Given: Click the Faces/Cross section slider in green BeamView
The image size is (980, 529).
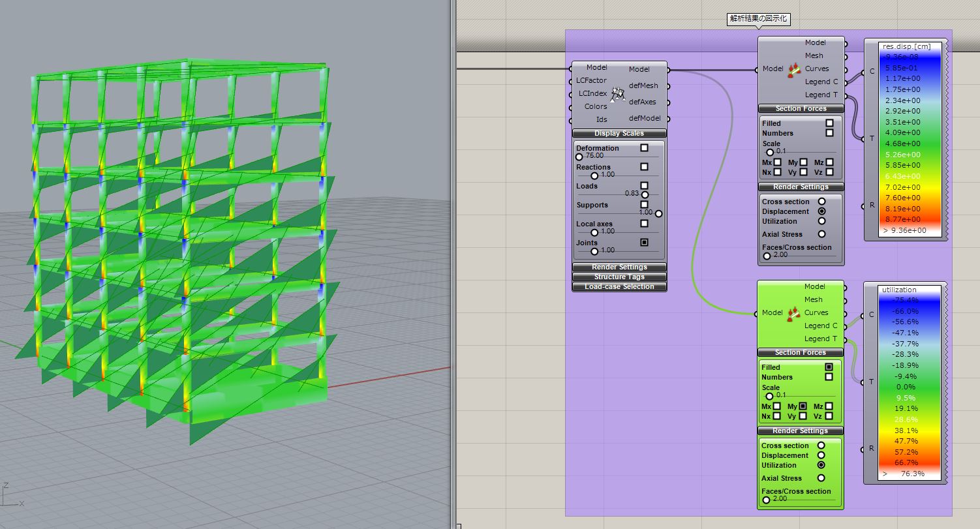Looking at the screenshot, I should [x=766, y=500].
